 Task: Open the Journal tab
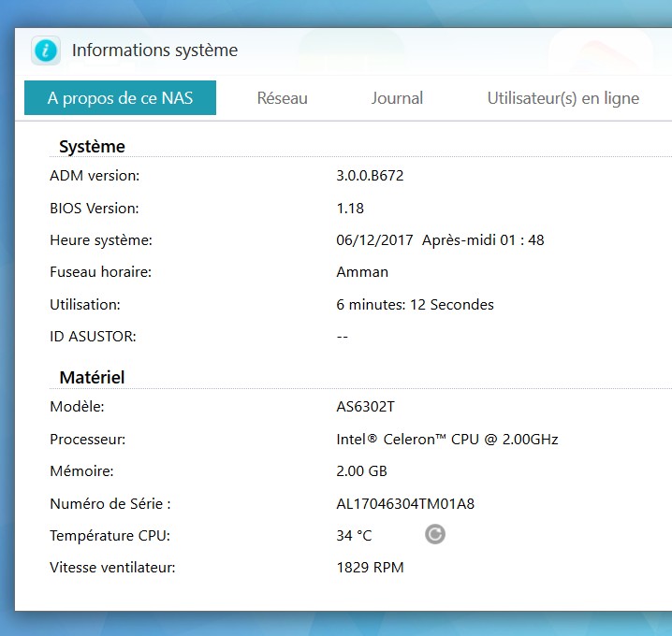tap(397, 98)
